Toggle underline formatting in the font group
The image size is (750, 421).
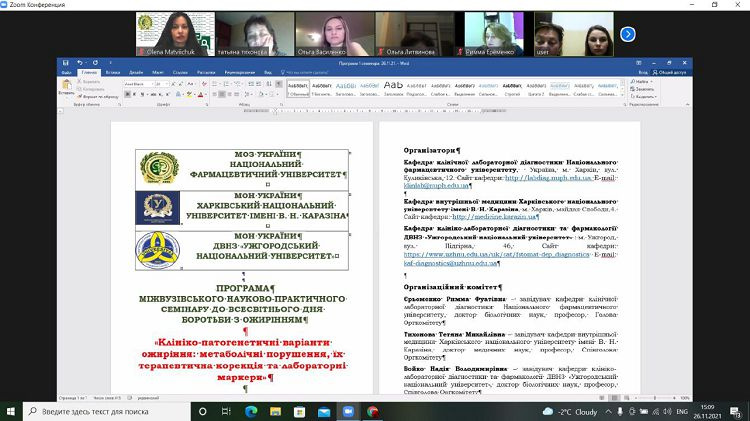[x=142, y=94]
